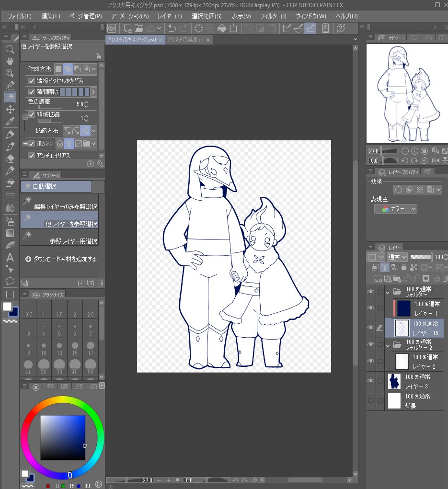Toggle 領域拡縮 checkbox
Screen dimensions: 448x489
[x=32, y=114]
